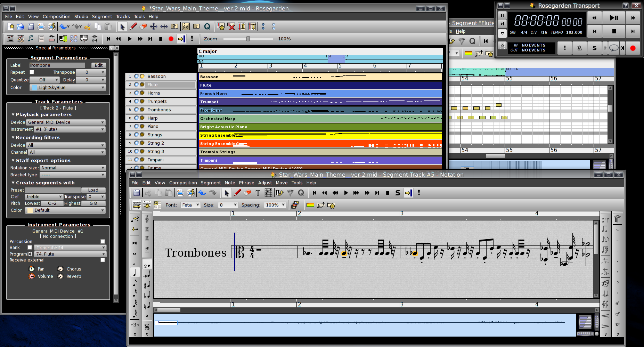
Task: Collapse the Playback parameters section
Action: point(41,115)
